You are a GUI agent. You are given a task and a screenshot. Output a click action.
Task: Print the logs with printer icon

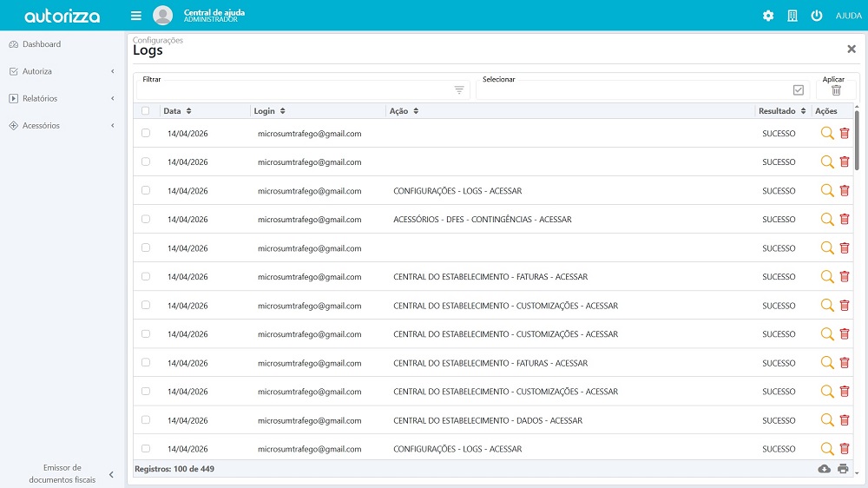point(843,469)
